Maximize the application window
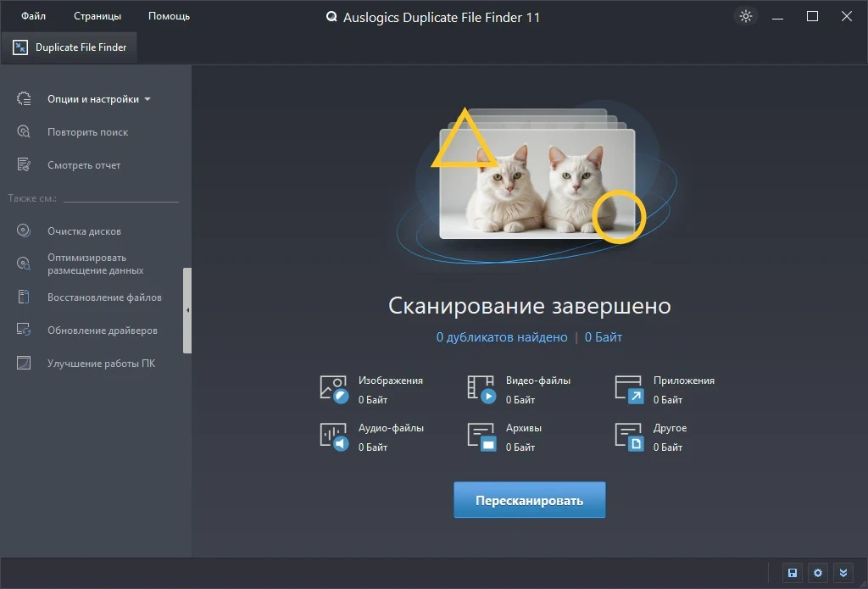The height and width of the screenshot is (589, 868). (812, 17)
